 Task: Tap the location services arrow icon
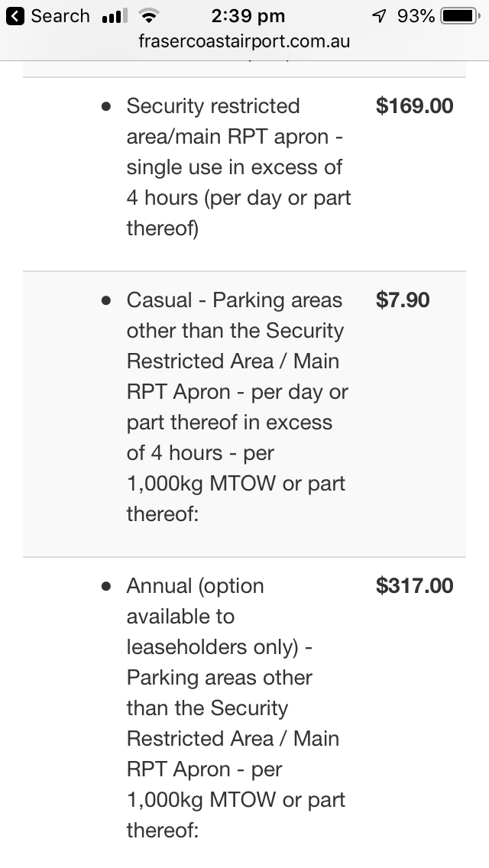(x=379, y=16)
